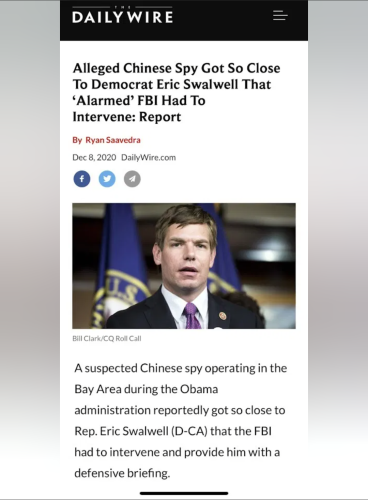Open the hamburger menu icon
The height and width of the screenshot is (500, 368).
[x=280, y=16]
